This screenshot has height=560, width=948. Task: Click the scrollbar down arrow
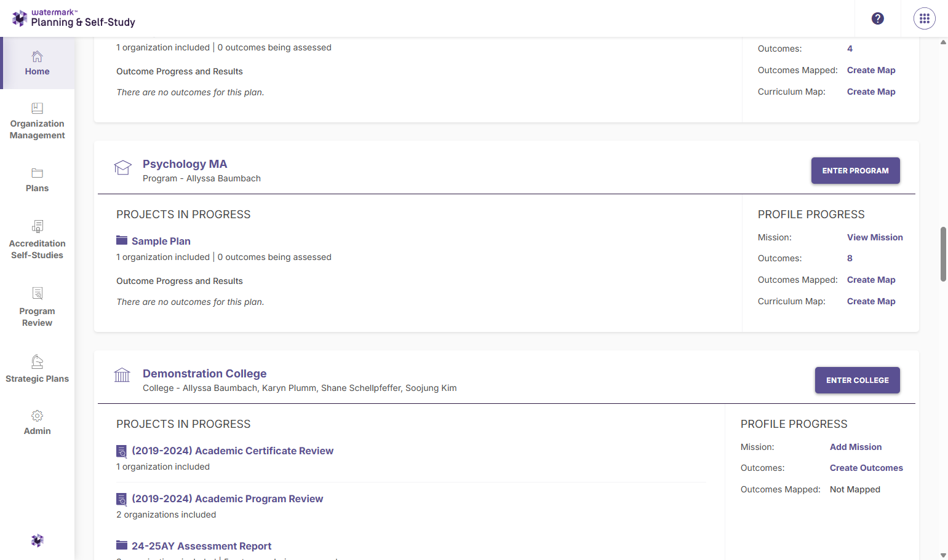click(943, 555)
